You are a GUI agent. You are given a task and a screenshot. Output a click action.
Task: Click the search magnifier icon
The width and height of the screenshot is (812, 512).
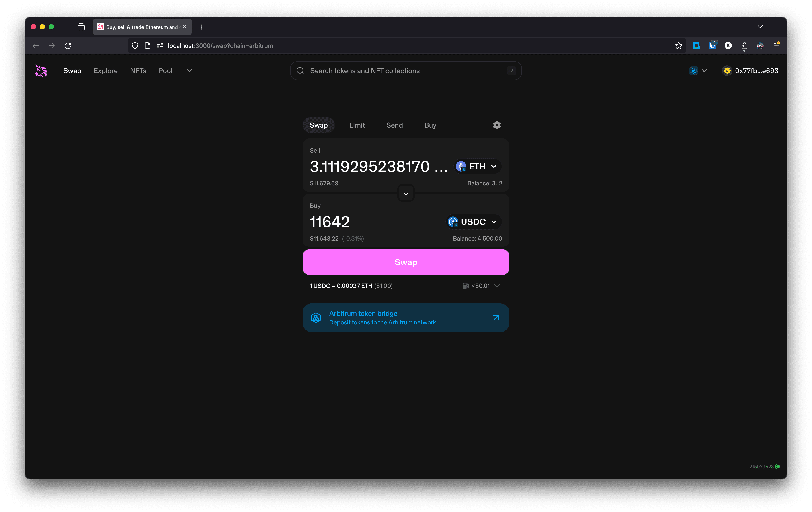pyautogui.click(x=300, y=71)
